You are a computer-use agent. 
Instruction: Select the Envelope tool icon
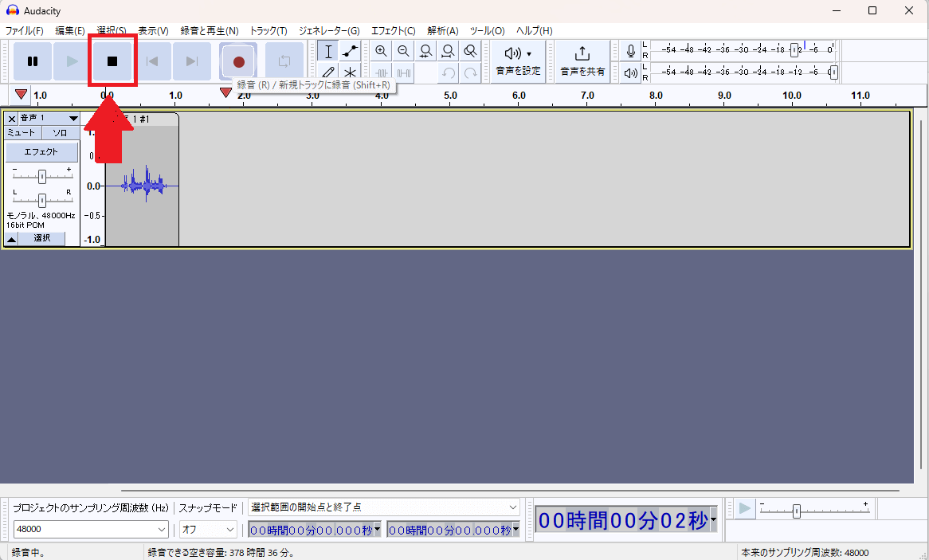click(x=350, y=52)
